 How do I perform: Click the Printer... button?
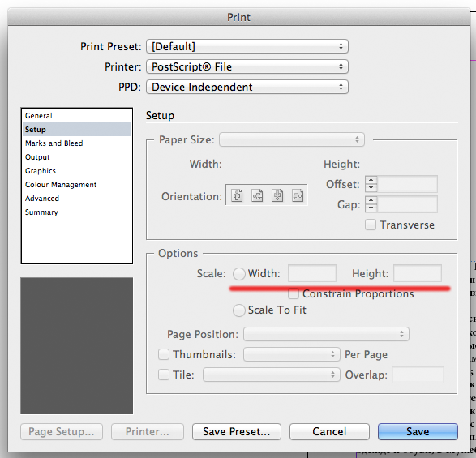[x=148, y=431]
